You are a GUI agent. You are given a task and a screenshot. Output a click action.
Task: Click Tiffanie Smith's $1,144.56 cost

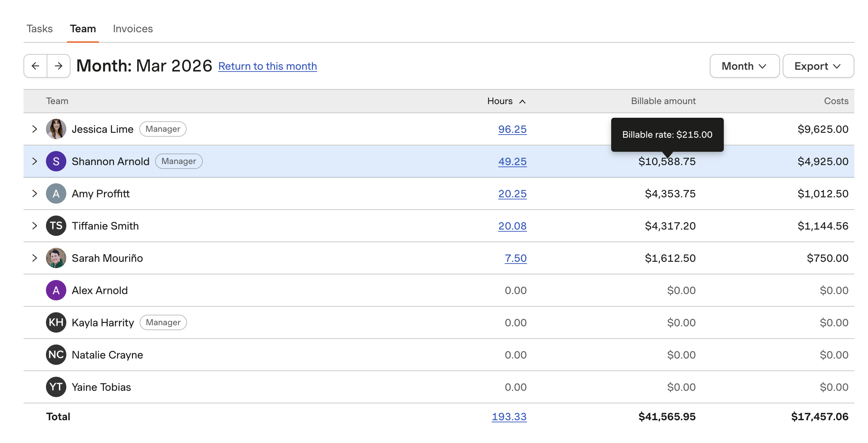[823, 226]
